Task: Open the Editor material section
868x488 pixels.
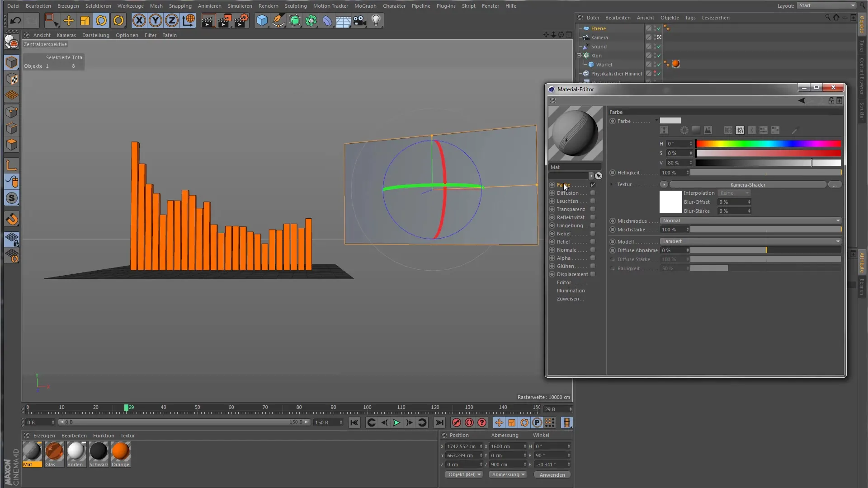Action: tap(564, 282)
